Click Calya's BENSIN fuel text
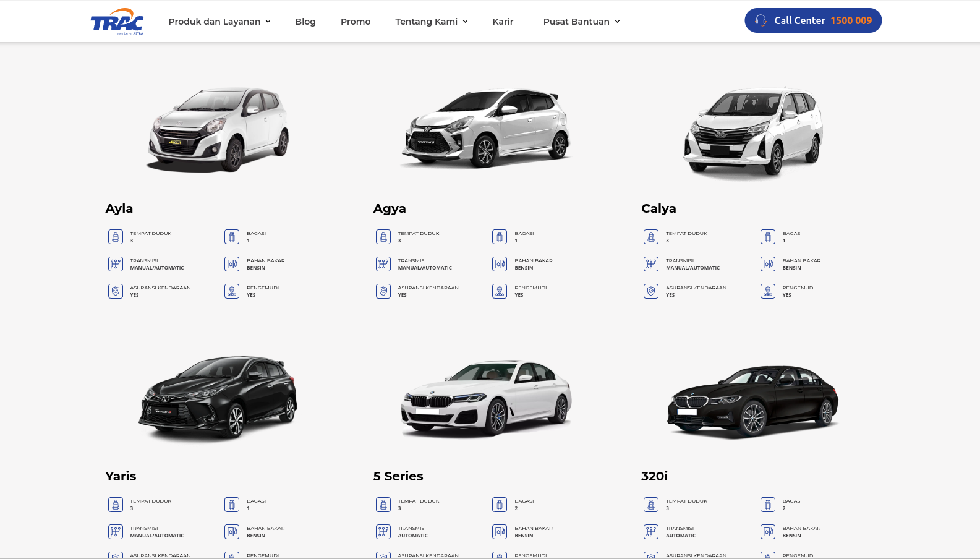The width and height of the screenshot is (980, 559). [x=792, y=268]
